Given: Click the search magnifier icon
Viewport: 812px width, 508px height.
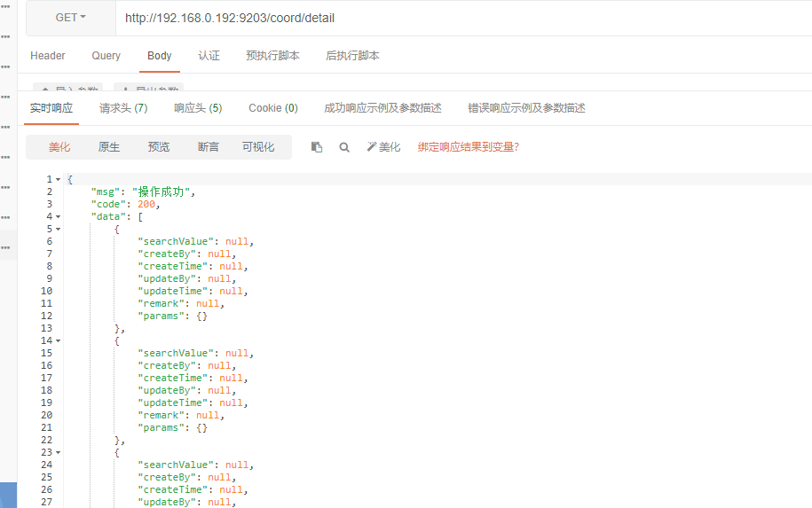Looking at the screenshot, I should click(x=343, y=147).
